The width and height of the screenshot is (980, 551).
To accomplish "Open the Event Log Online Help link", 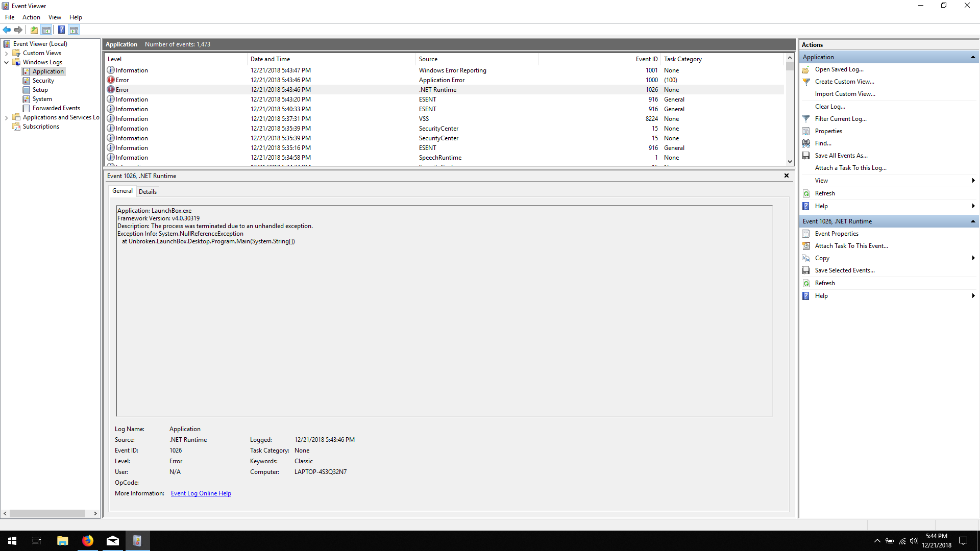I will (201, 493).
